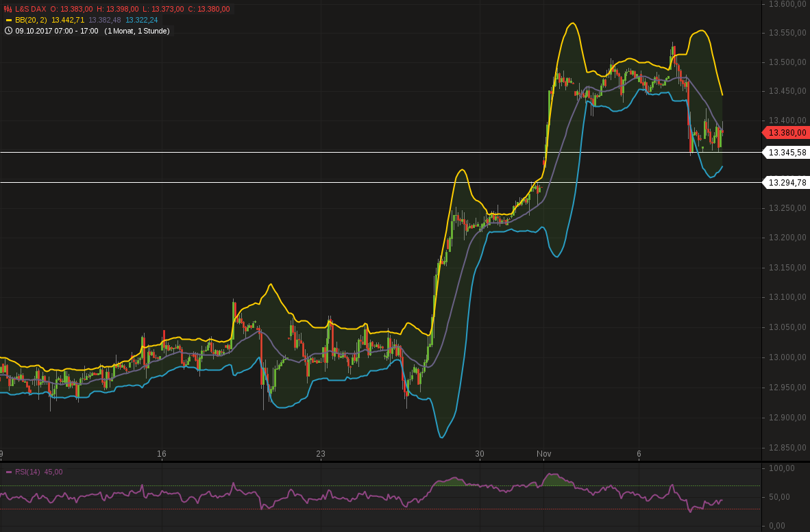
Task: Select the horizontal line tag 13.345,58
Action: click(786, 153)
